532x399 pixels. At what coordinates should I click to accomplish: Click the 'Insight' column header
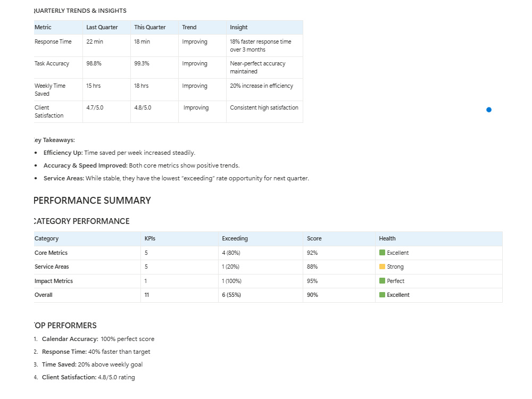[238, 27]
